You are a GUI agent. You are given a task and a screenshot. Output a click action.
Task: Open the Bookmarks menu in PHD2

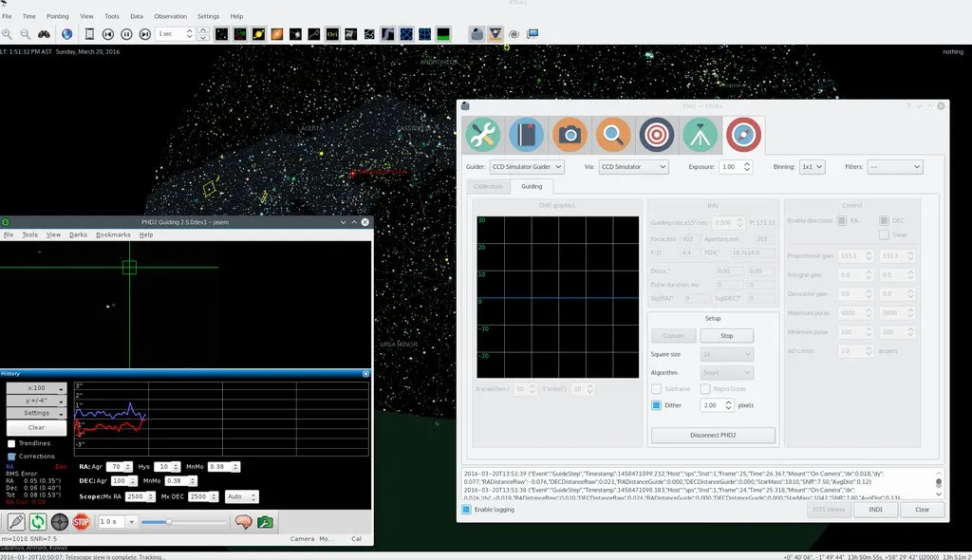[113, 235]
